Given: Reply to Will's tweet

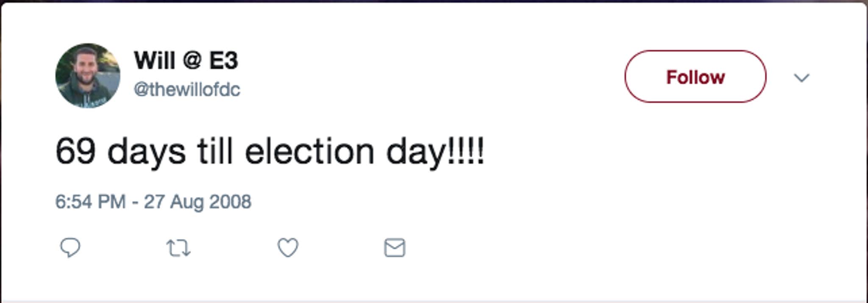Looking at the screenshot, I should point(70,247).
